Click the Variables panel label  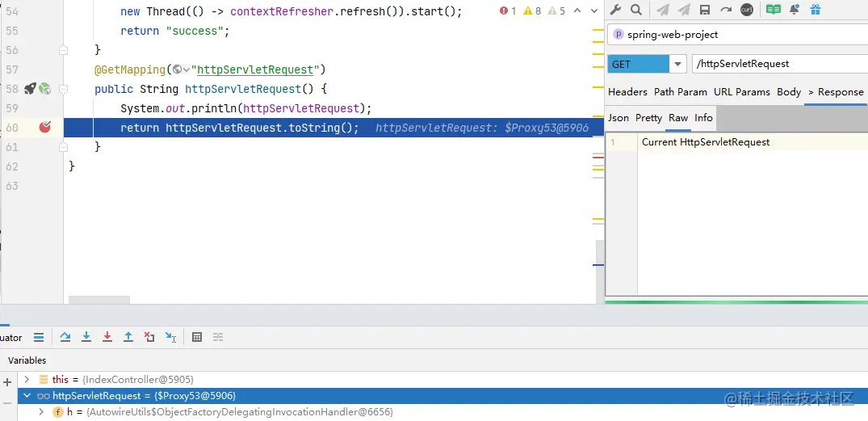27,360
